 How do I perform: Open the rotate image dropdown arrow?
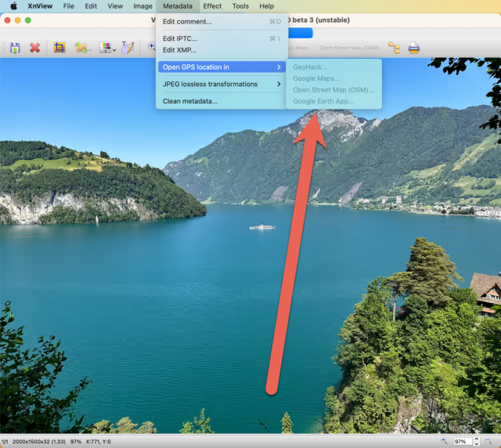coord(90,50)
